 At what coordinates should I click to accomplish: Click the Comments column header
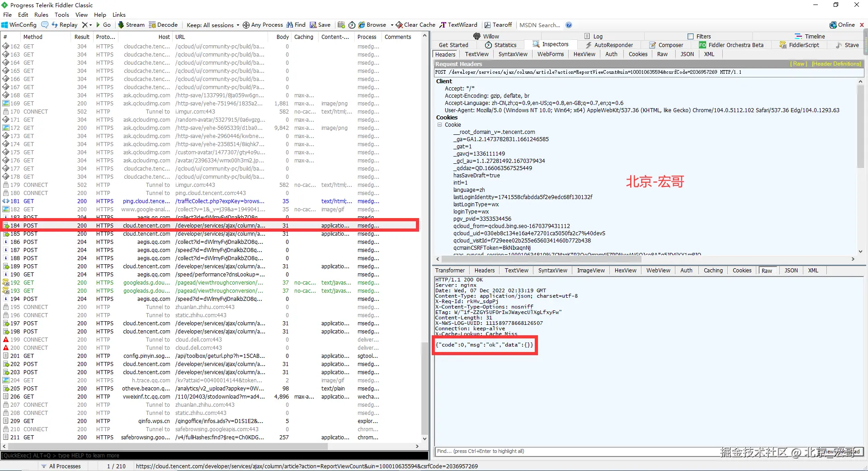(398, 37)
